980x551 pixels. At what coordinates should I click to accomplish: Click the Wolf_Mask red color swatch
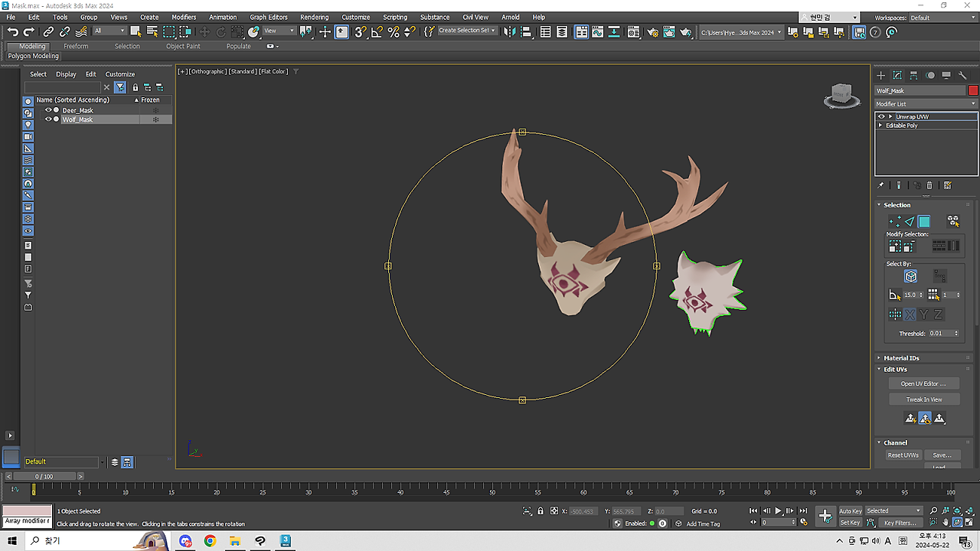click(973, 90)
